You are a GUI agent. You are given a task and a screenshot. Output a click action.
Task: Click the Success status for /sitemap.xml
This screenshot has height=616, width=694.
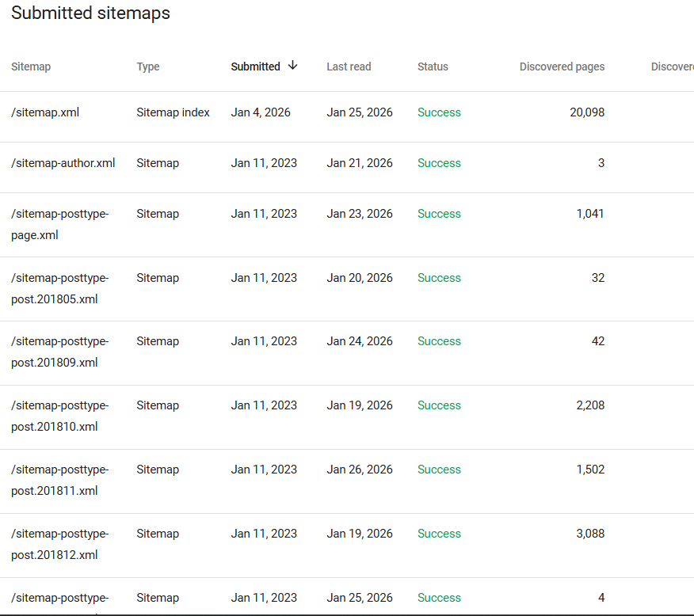439,112
